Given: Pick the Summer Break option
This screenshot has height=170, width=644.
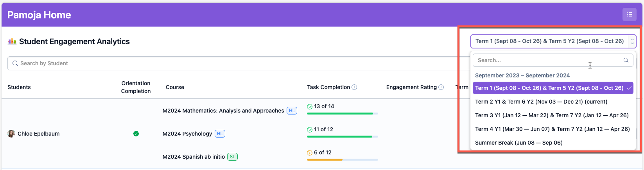Looking at the screenshot, I should click(x=518, y=143).
